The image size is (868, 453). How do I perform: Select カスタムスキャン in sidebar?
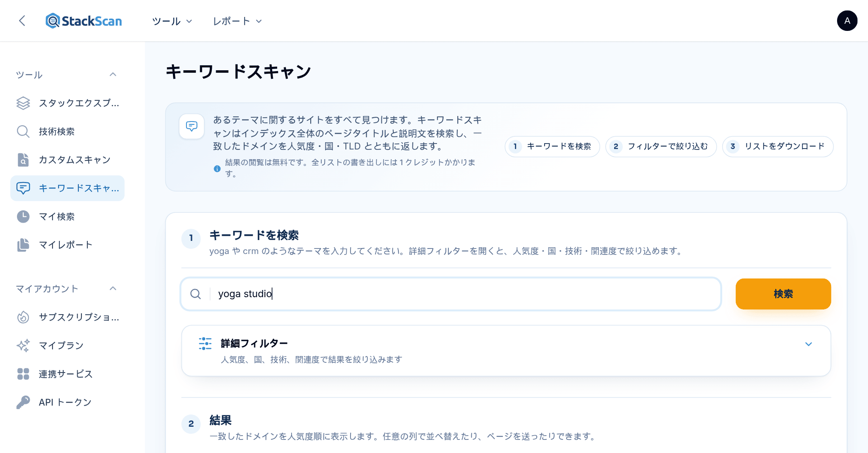coord(67,160)
